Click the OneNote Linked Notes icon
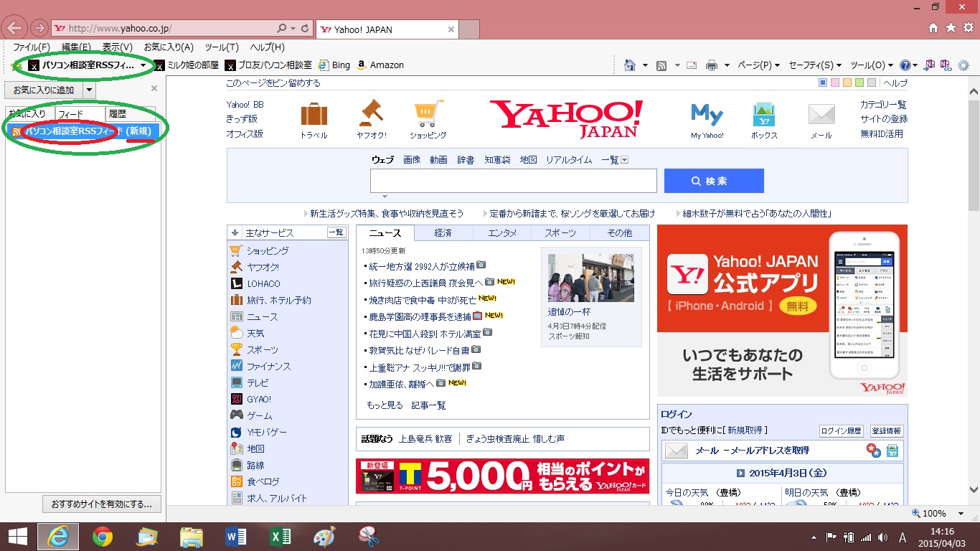 pyautogui.click(x=946, y=65)
